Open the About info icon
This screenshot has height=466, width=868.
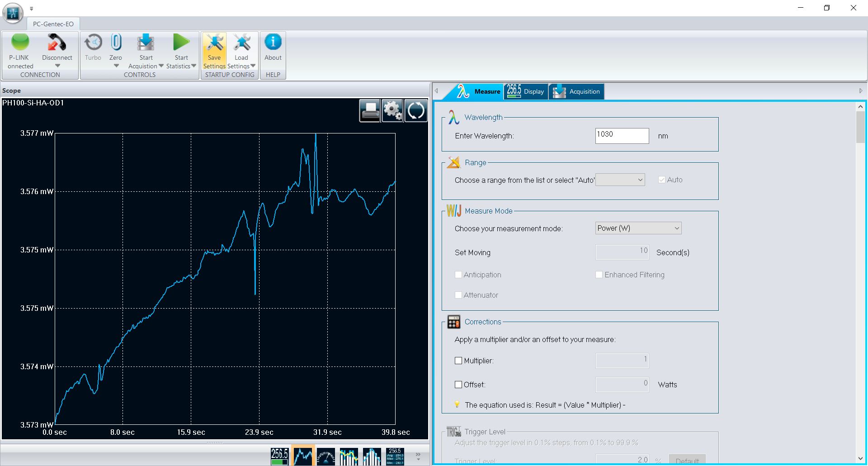pos(273,43)
